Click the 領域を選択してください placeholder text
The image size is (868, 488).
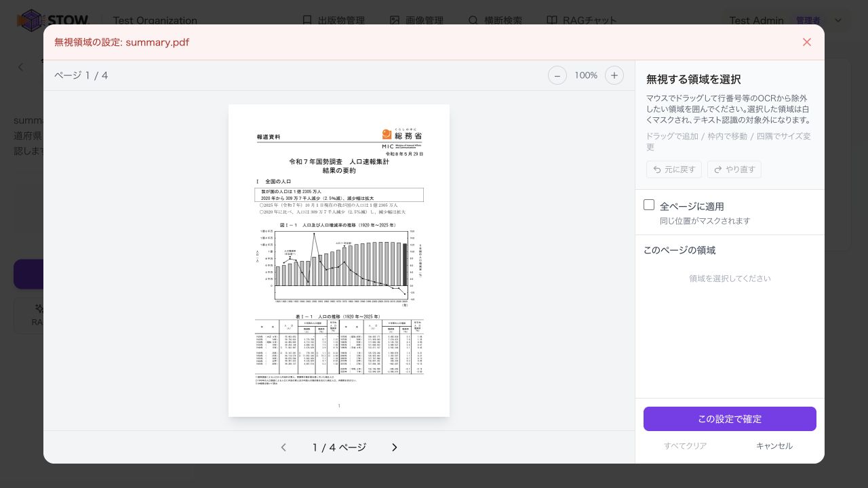click(730, 279)
